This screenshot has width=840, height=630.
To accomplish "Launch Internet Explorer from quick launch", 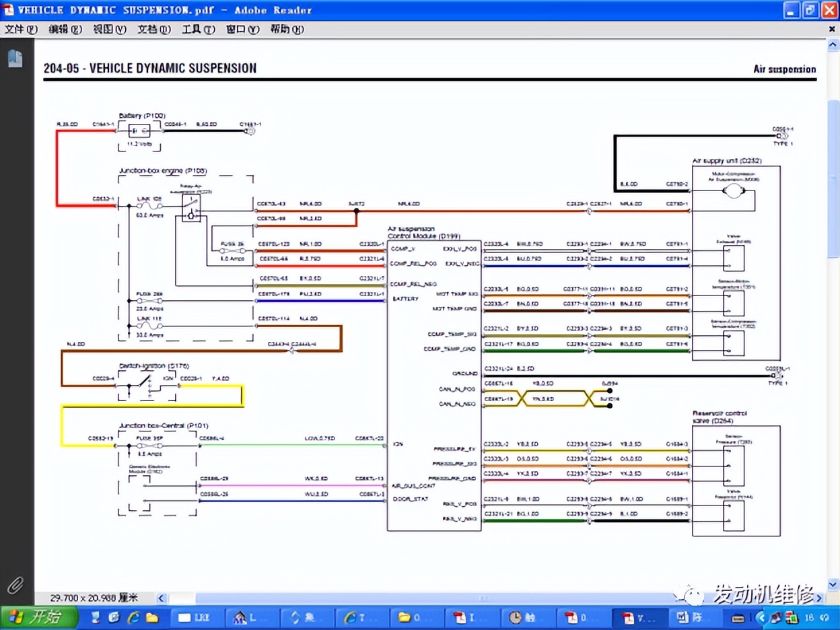I will pos(133,617).
